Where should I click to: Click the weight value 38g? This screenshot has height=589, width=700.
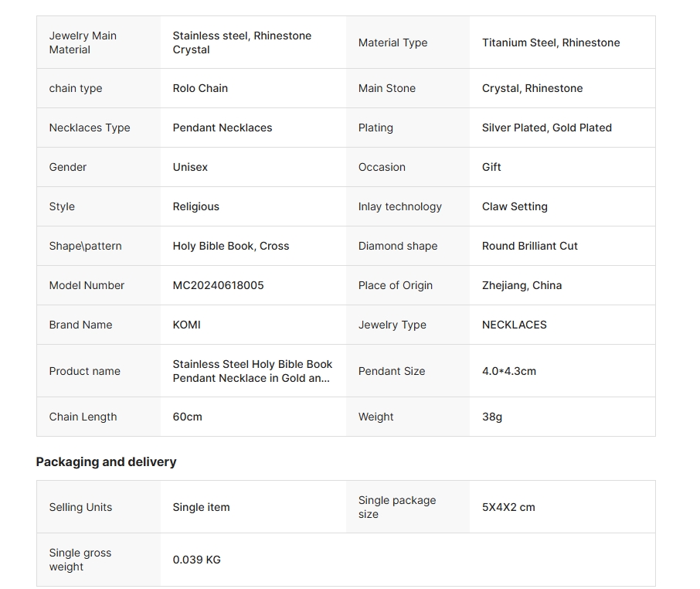[491, 417]
